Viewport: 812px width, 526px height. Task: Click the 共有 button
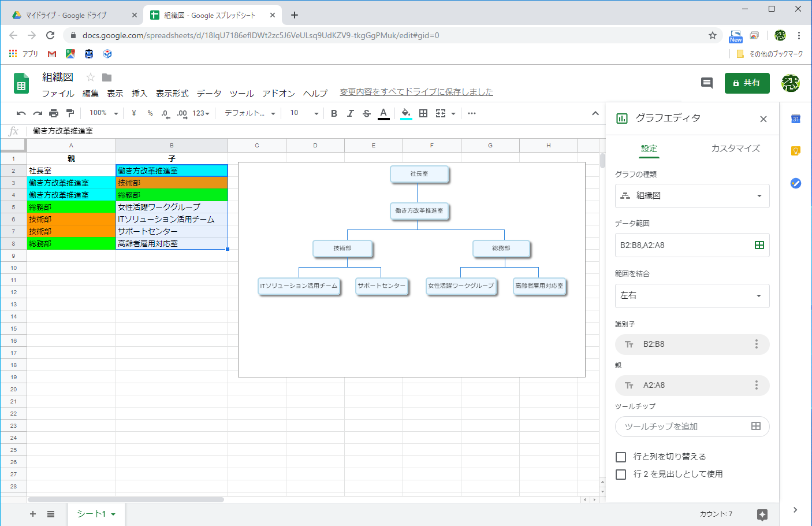tap(747, 83)
